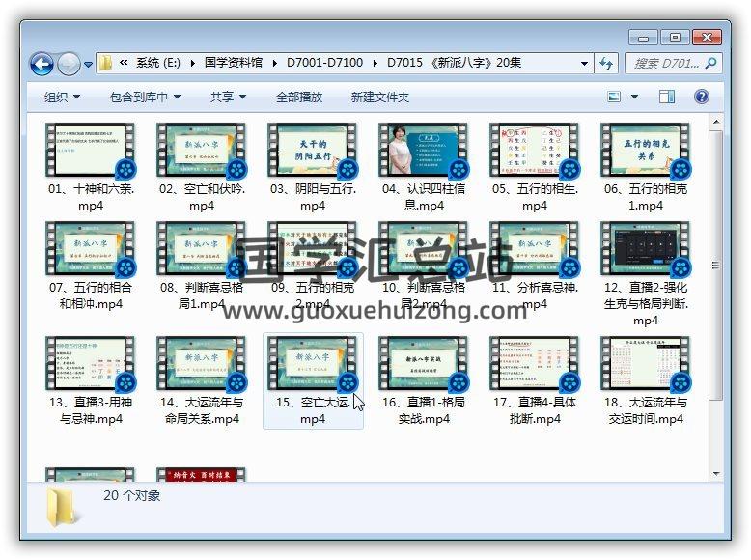The image size is (751, 560).
Task: Select video 01、十神和六亲.mp4
Action: (91, 167)
